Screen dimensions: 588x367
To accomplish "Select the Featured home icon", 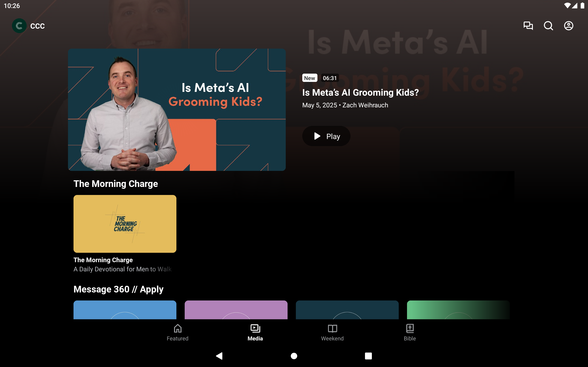I will click(x=177, y=329).
